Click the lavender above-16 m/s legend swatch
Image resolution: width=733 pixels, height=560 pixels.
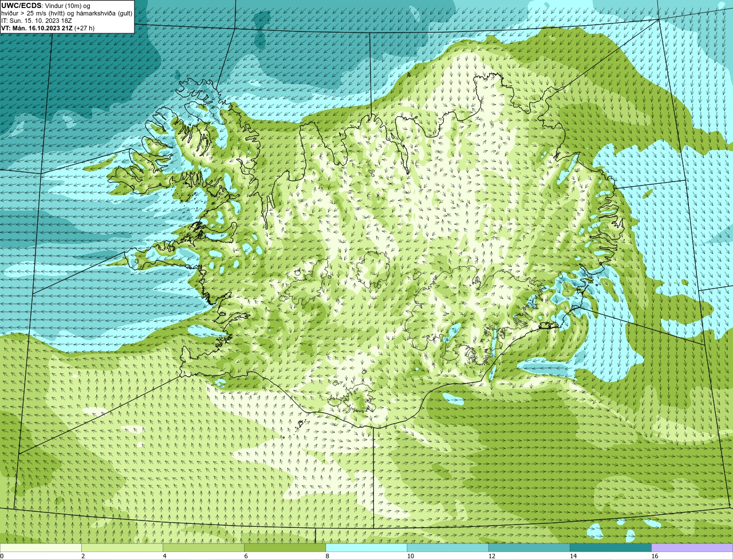(692, 548)
